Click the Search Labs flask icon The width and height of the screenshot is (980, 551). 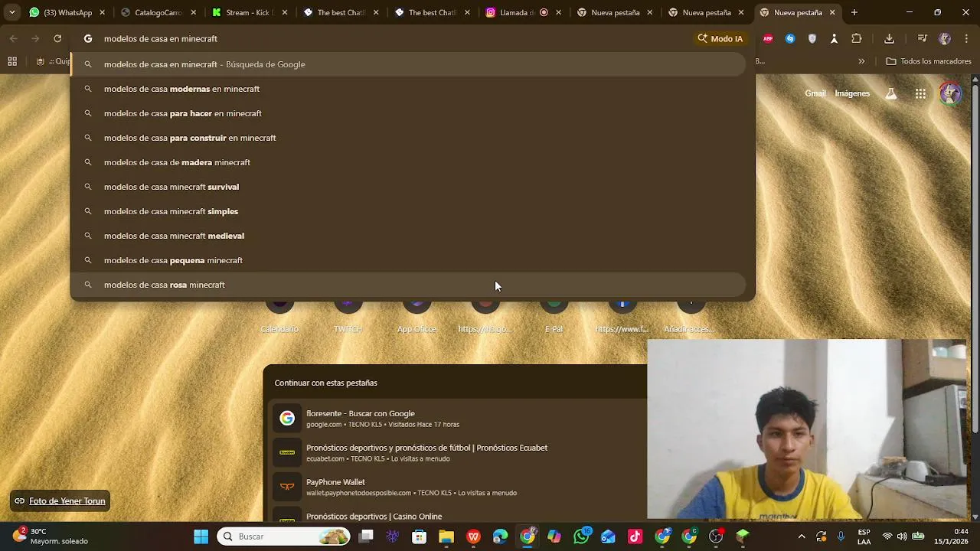(890, 93)
